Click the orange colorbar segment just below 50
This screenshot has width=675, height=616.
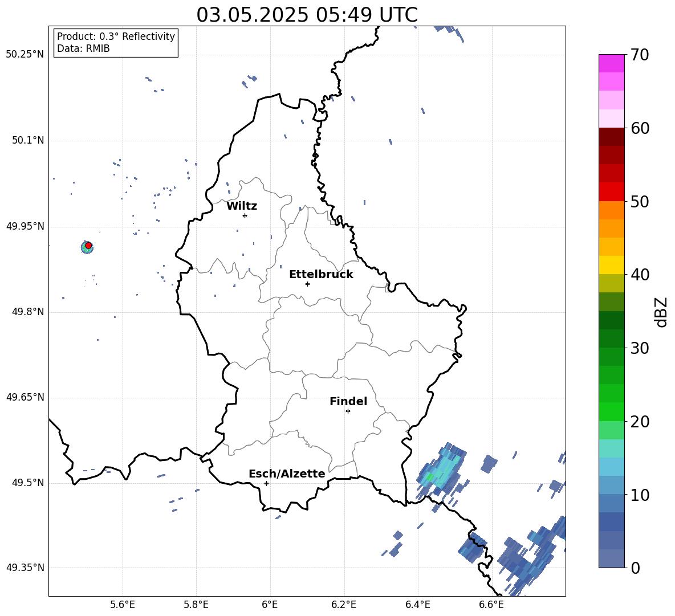click(611, 210)
